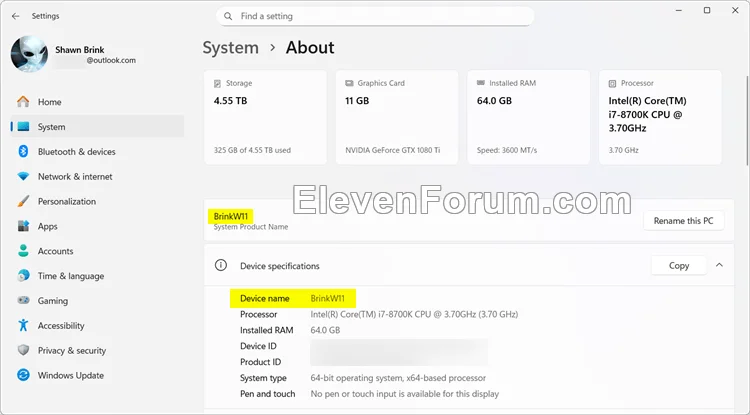750x415 pixels.
Task: Click the Home house icon in the sidebar
Action: 23,101
